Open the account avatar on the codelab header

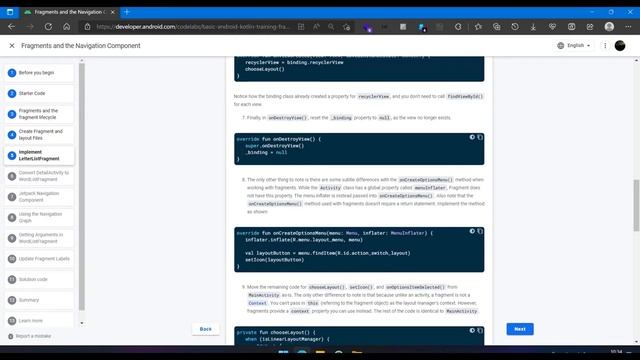tap(620, 46)
